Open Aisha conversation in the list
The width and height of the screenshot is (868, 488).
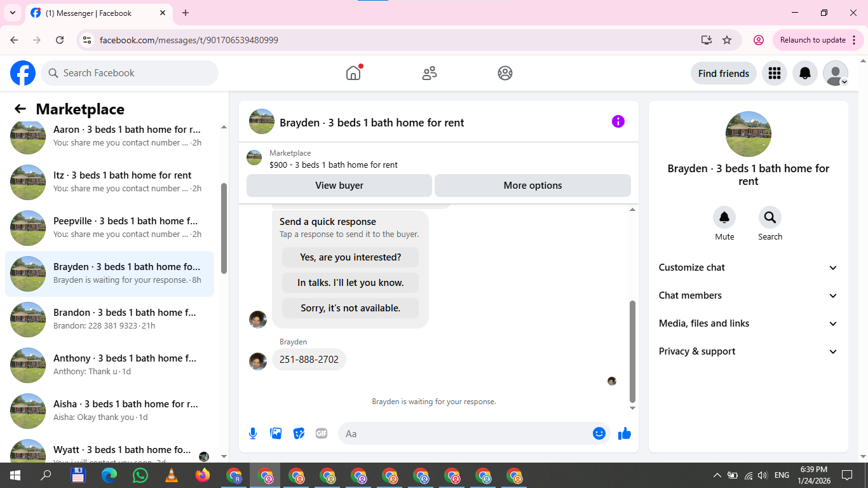(x=109, y=410)
